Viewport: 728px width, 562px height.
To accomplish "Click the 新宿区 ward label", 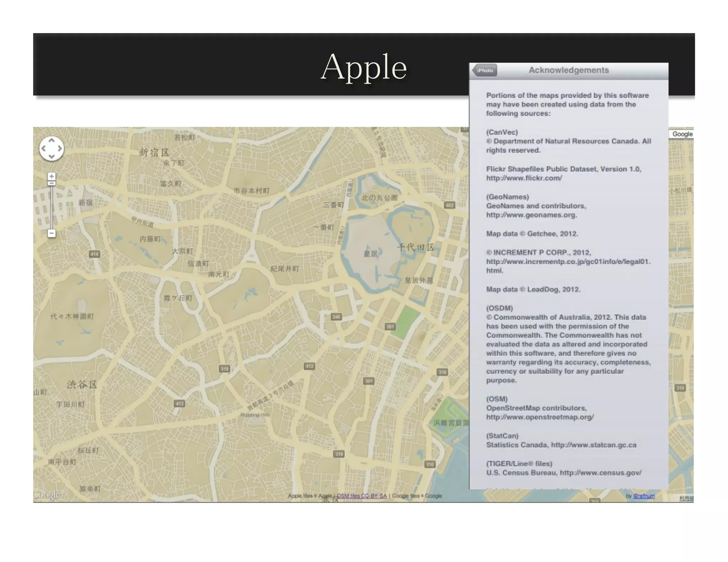I will (x=154, y=152).
